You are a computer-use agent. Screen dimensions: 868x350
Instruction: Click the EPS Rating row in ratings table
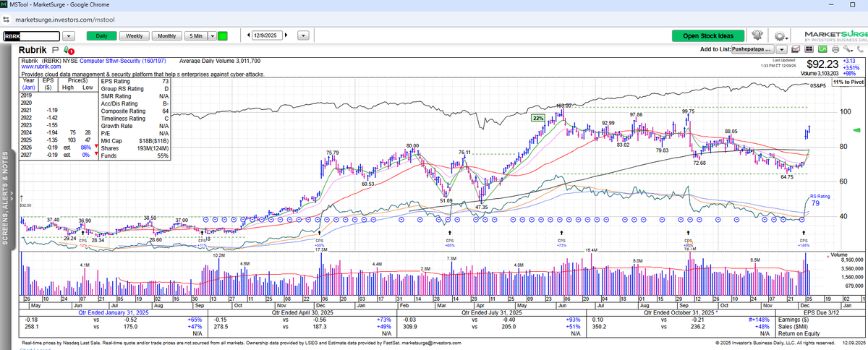135,82
